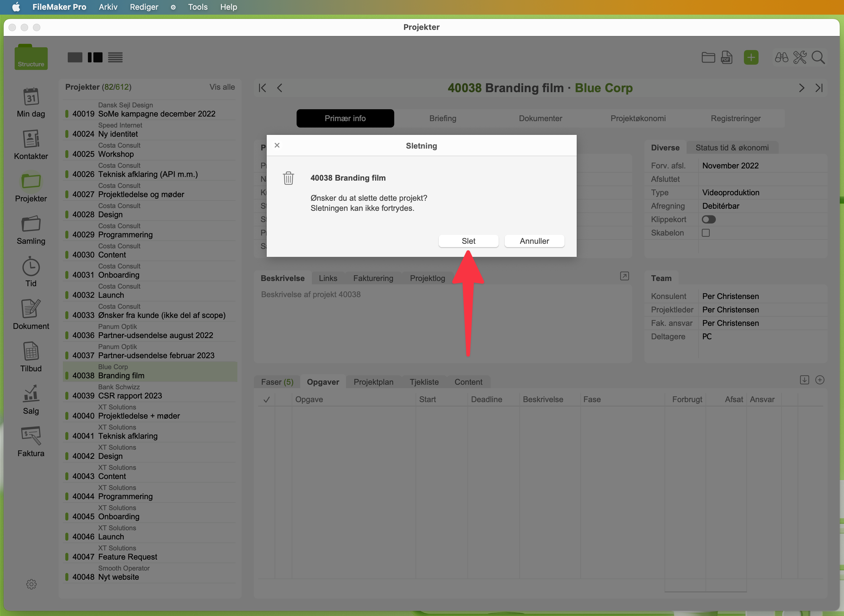Viewport: 844px width, 616px height.
Task: Click the green plus new-project button
Action: [751, 57]
